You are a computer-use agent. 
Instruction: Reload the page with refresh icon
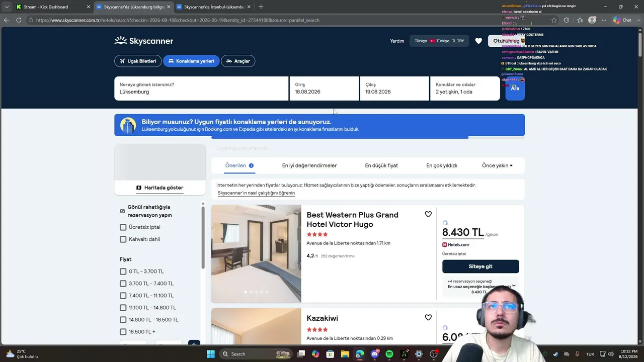(x=19, y=20)
